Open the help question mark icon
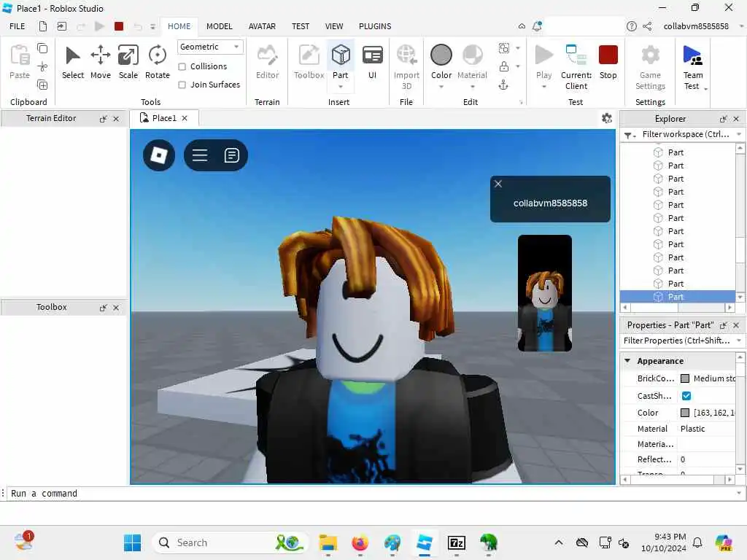 pos(631,26)
